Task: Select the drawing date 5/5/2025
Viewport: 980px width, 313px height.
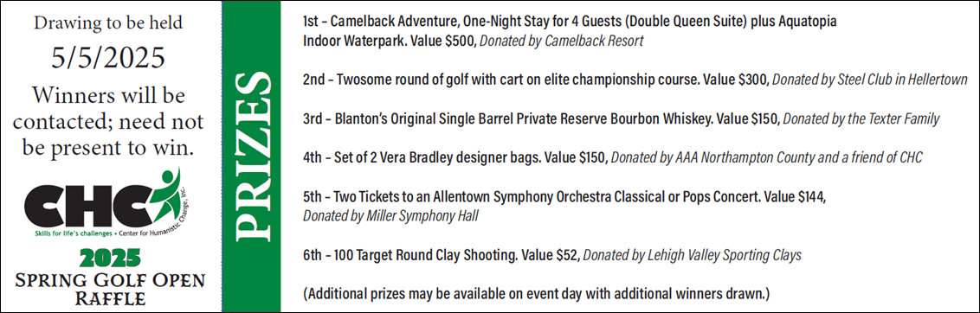Action: [x=107, y=59]
